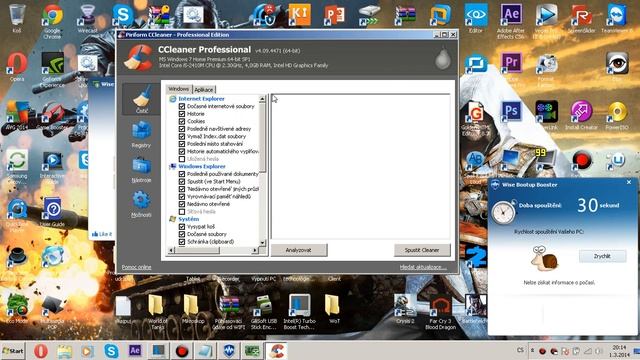Open AVG 2014 desktop shortcut
The width and height of the screenshot is (640, 360).
coord(17,116)
